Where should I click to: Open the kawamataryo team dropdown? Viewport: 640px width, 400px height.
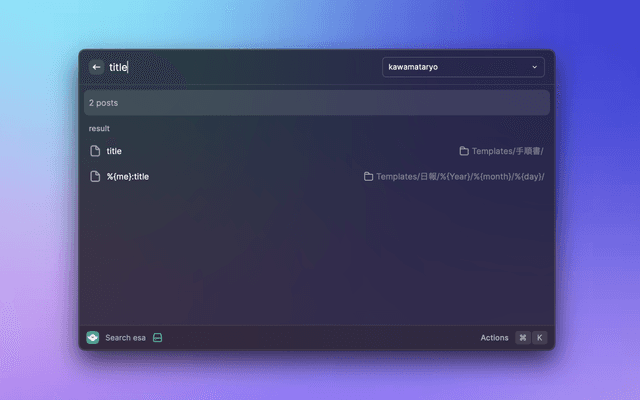coord(462,67)
